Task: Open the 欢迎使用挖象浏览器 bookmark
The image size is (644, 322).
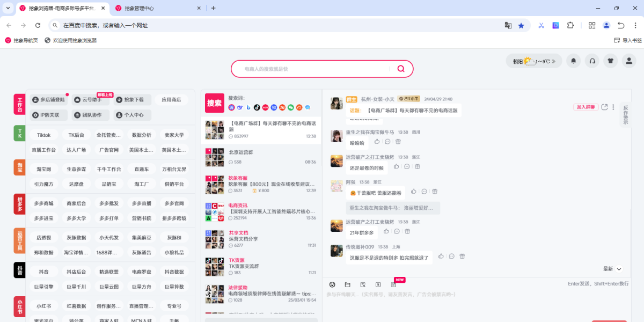Action: tap(71, 40)
